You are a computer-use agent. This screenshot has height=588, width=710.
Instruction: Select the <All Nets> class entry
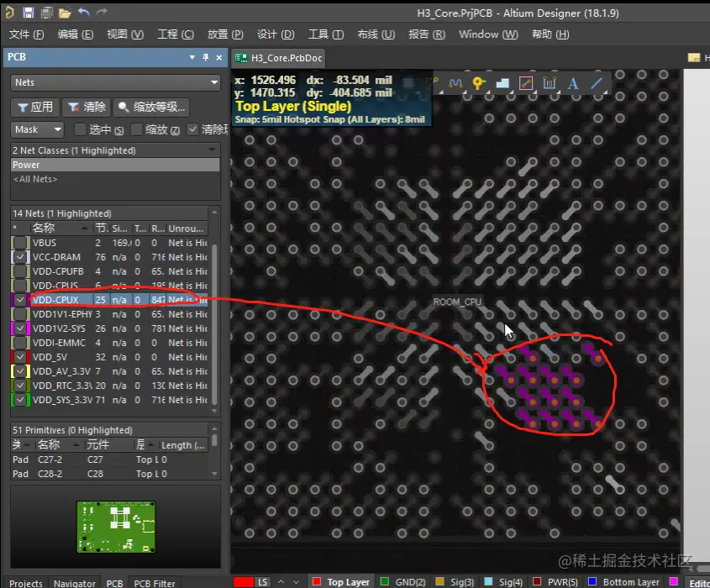coord(115,179)
